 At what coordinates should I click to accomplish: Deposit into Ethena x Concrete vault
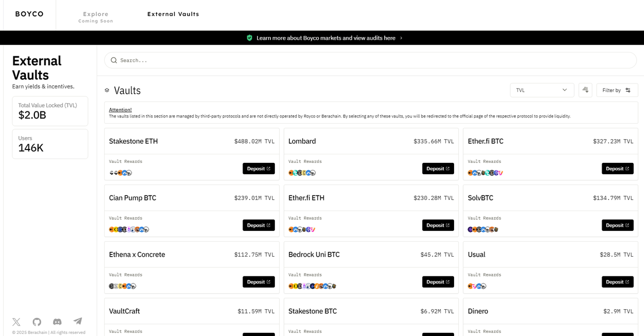259,282
